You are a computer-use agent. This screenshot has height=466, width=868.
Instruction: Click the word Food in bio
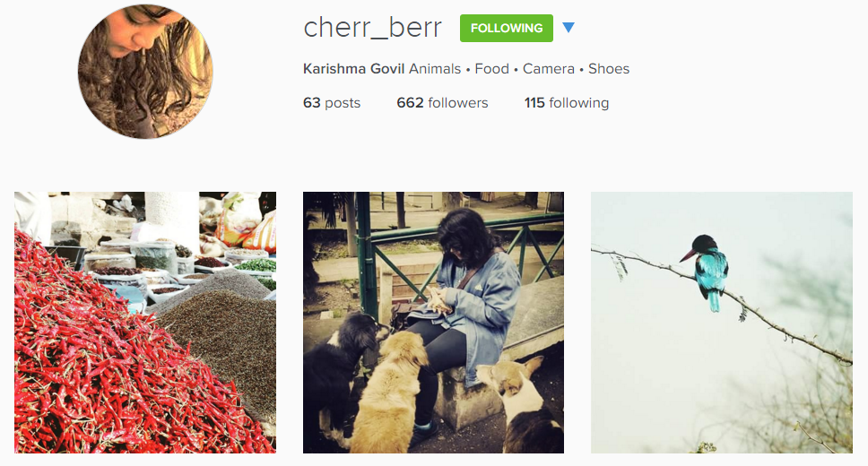pyautogui.click(x=491, y=69)
